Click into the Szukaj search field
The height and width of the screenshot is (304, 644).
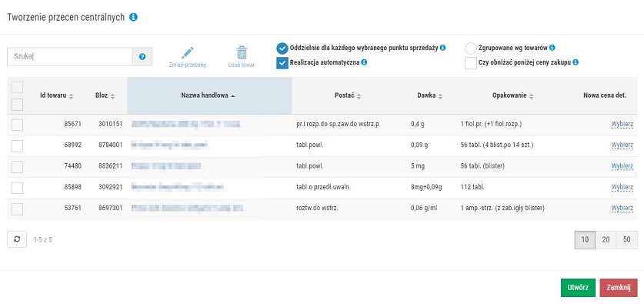[70, 57]
